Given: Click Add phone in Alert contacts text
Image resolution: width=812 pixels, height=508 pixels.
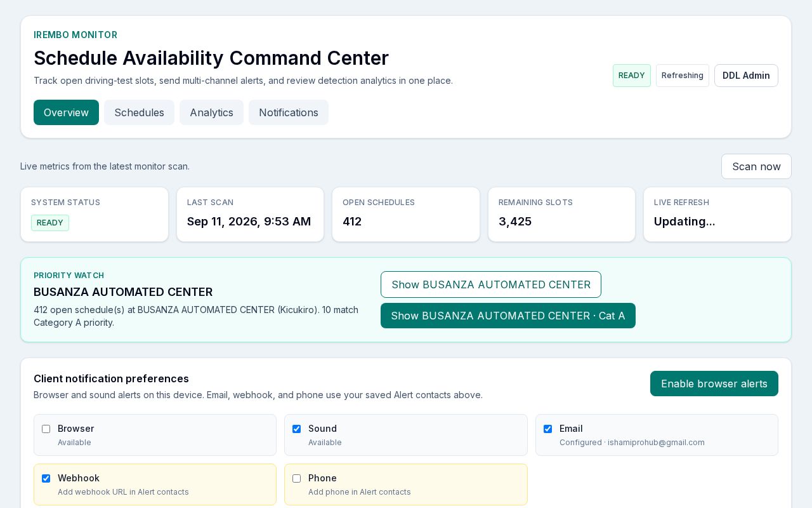Looking at the screenshot, I should (x=360, y=492).
